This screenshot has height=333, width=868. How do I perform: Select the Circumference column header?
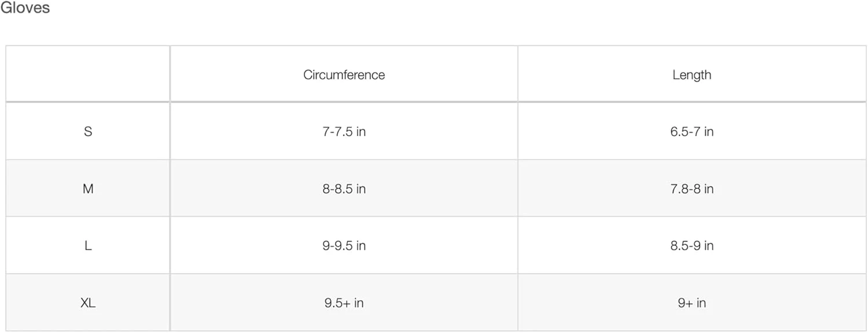click(x=344, y=75)
